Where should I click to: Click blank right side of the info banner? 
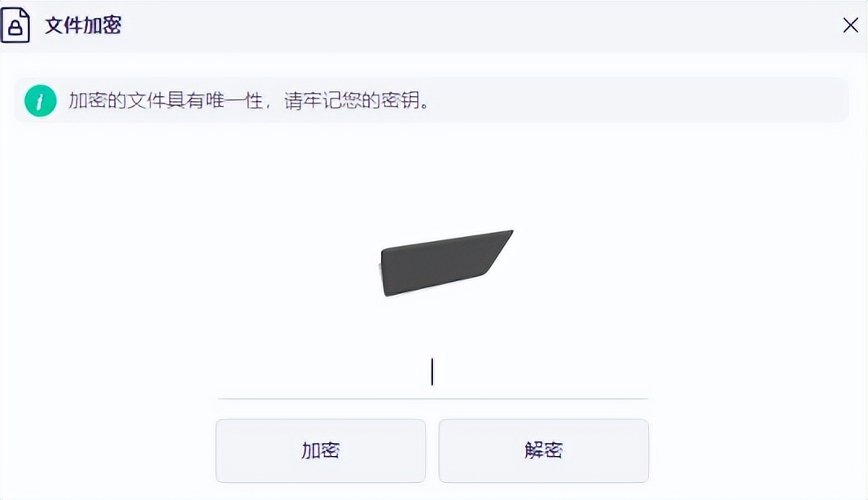[637, 101]
